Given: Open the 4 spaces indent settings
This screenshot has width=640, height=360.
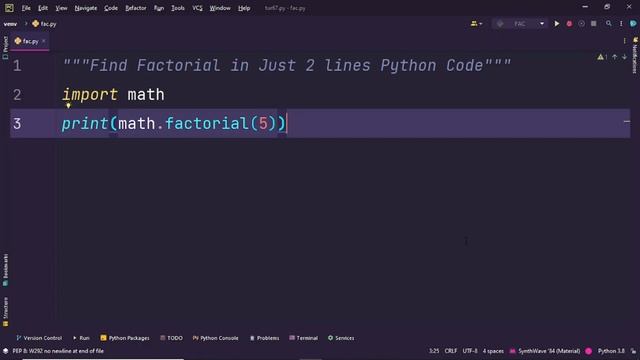Looking at the screenshot, I should click(493, 351).
